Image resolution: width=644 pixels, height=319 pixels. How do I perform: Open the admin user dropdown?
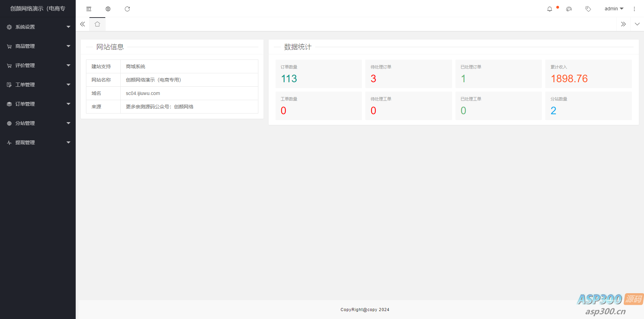[x=614, y=9]
